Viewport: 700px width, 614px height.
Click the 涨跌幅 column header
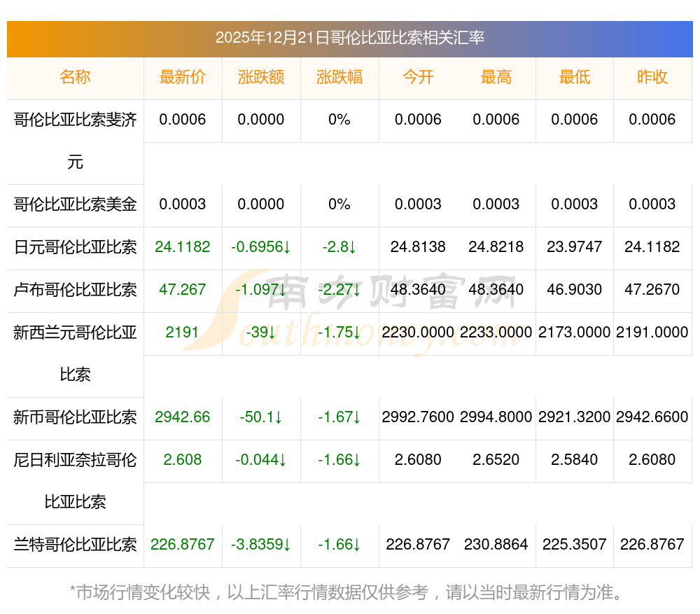click(339, 78)
